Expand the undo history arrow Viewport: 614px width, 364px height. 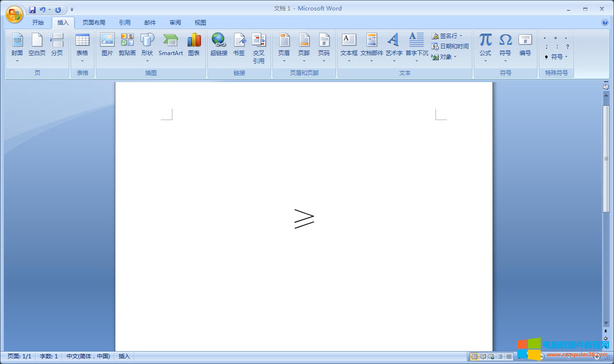coord(49,9)
